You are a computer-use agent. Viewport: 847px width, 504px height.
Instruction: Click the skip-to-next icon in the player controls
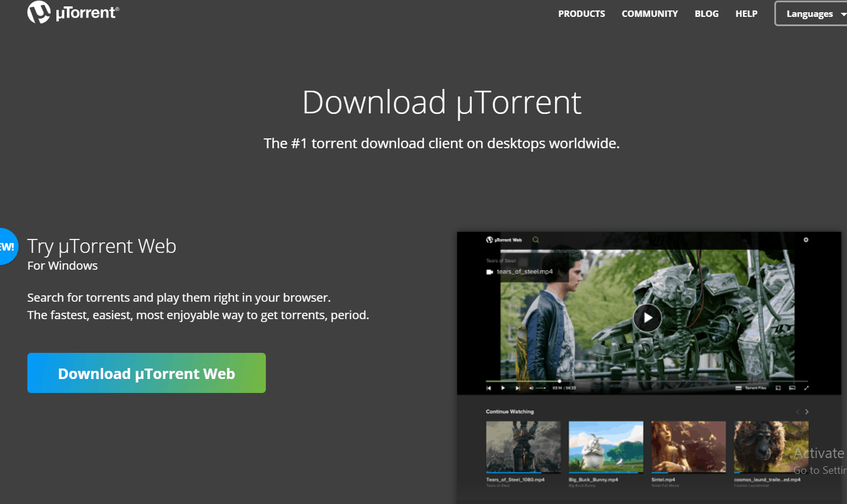(517, 388)
